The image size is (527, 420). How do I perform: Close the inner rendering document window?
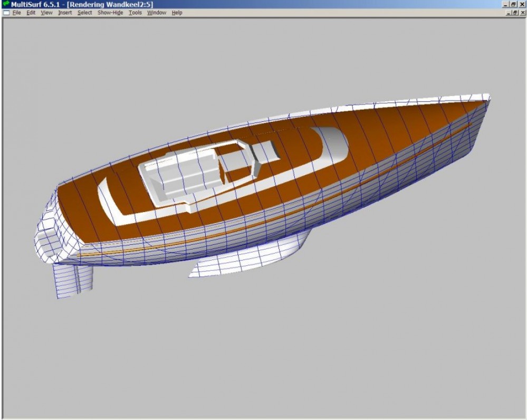(x=522, y=13)
